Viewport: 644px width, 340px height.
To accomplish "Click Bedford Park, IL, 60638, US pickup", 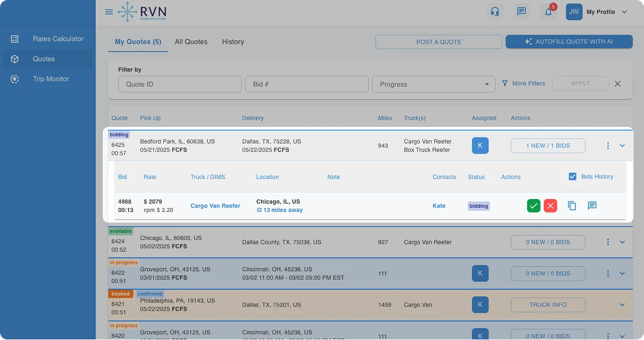I will click(177, 141).
